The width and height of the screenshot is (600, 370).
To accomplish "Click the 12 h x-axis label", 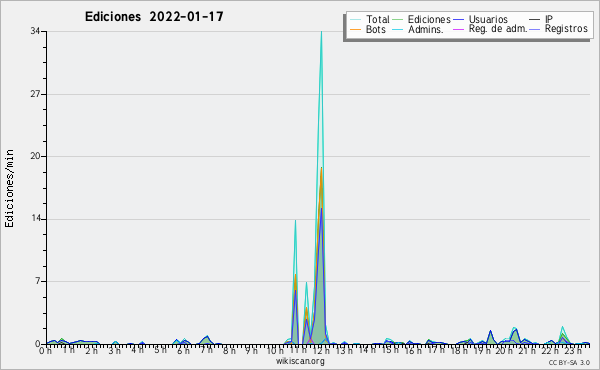I will tap(321, 350).
